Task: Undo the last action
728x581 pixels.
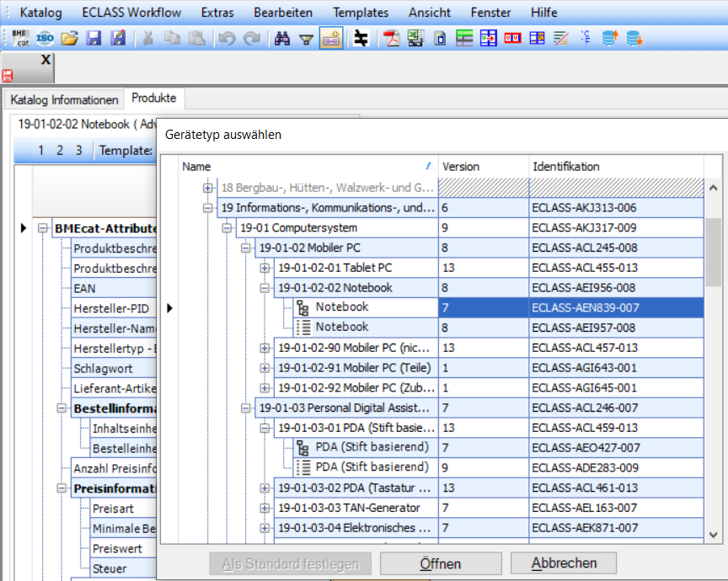Action: tap(226, 38)
